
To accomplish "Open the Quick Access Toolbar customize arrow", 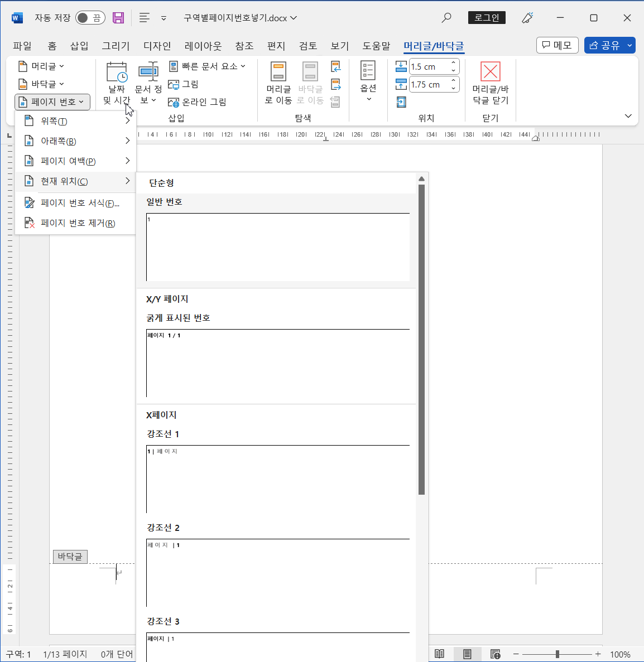I will tap(164, 18).
